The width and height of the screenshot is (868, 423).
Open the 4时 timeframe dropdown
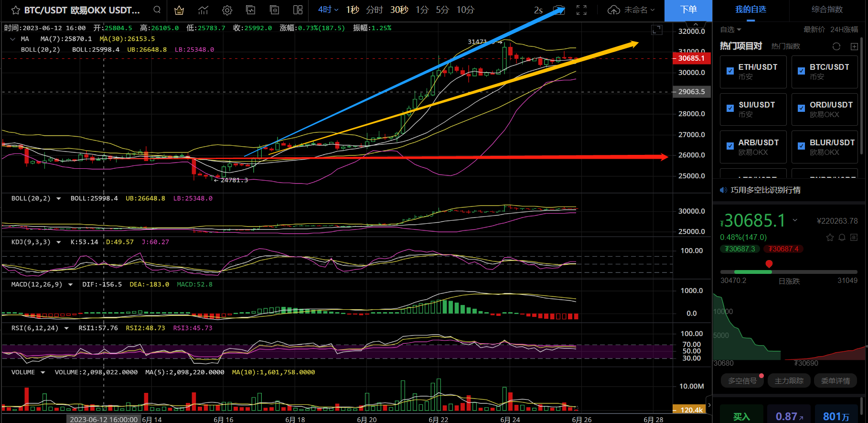tap(328, 10)
